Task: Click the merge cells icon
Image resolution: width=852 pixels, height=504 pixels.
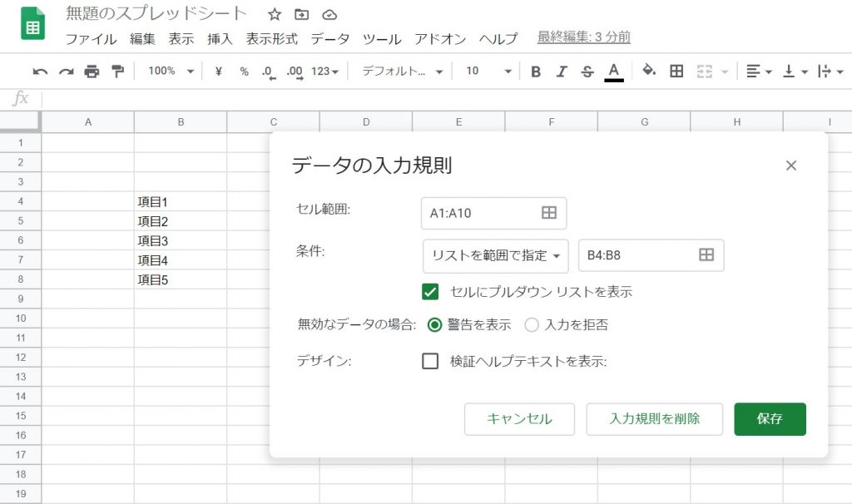Action: 705,72
